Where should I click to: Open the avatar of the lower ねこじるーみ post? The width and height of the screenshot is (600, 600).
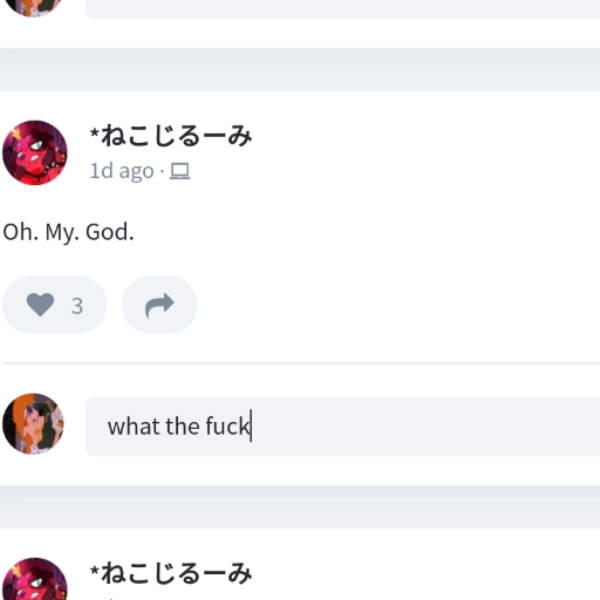point(35,579)
